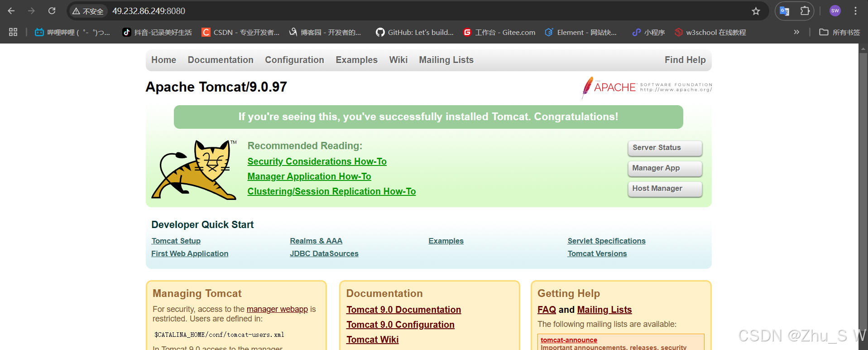Open the tomcat-announce mailing list link
The height and width of the screenshot is (350, 868).
point(569,340)
